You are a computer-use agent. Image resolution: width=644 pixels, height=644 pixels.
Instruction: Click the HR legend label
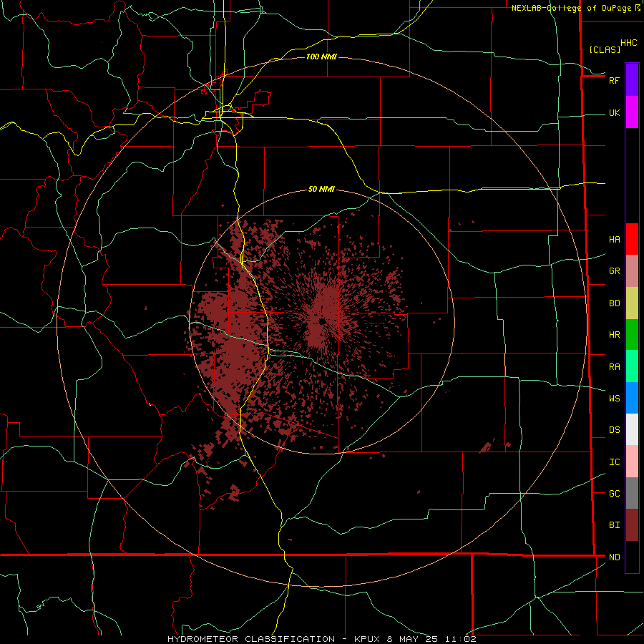(615, 335)
